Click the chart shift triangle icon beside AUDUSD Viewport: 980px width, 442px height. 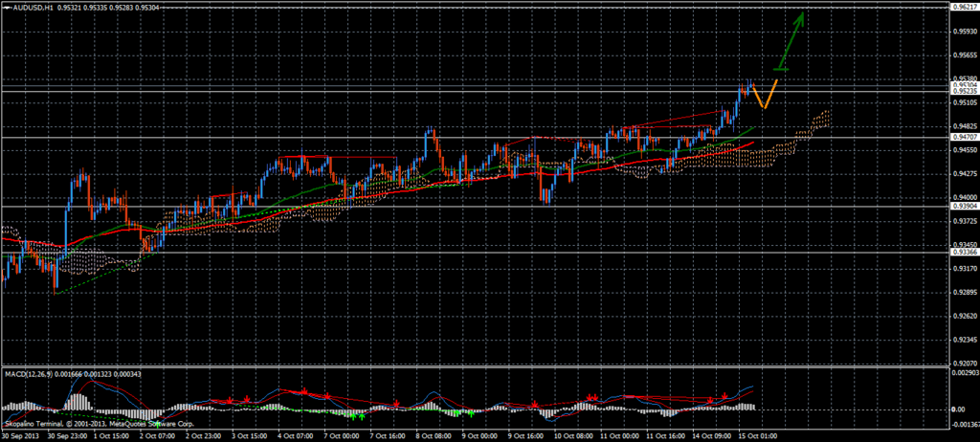pos(7,8)
